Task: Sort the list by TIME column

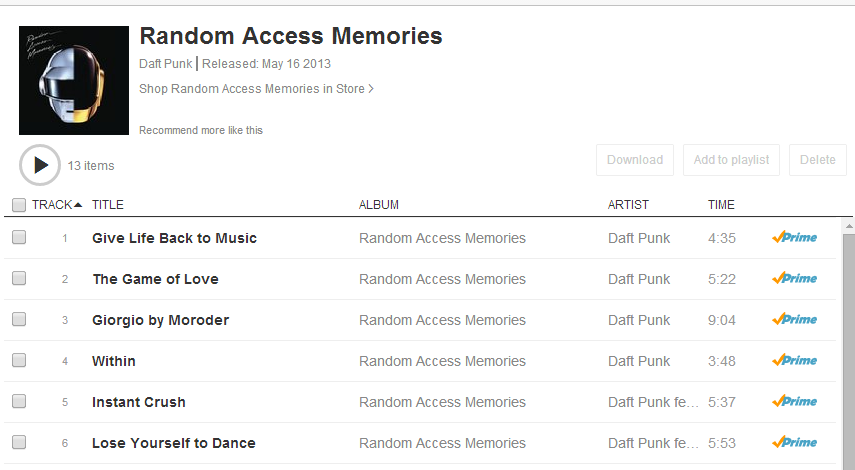Action: click(721, 205)
